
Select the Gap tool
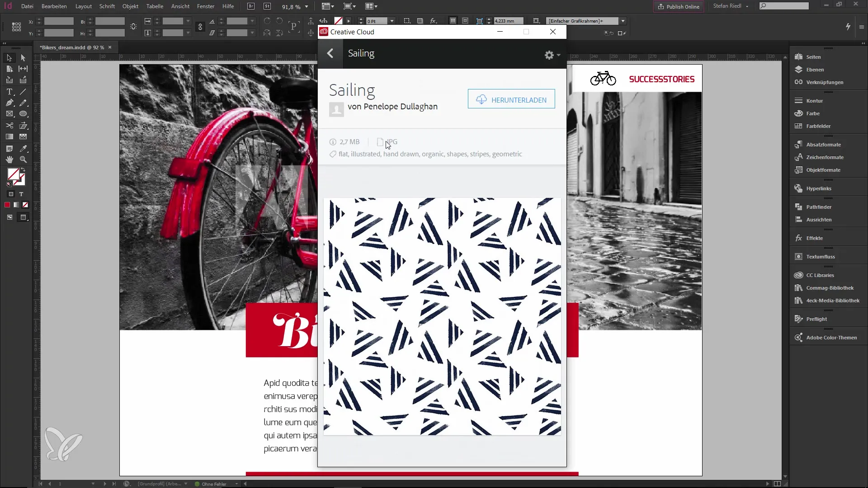tap(23, 69)
